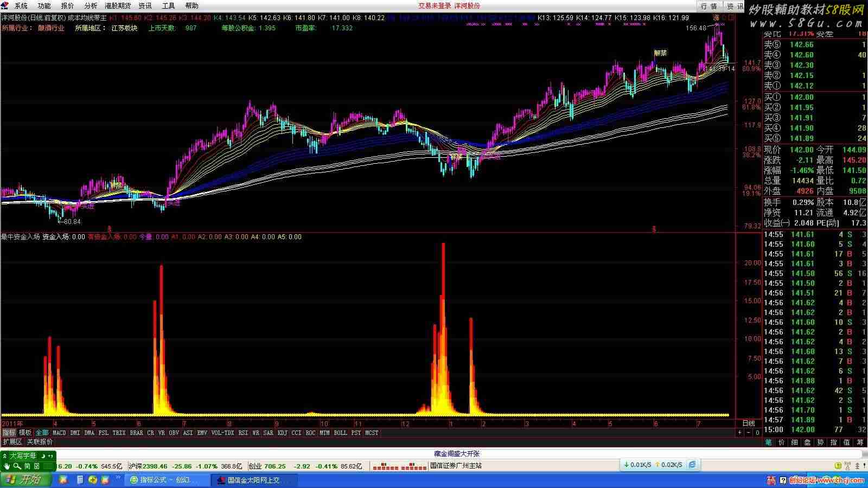Switch to the MACD indicator tab
The height and width of the screenshot is (488, 868).
point(59,433)
